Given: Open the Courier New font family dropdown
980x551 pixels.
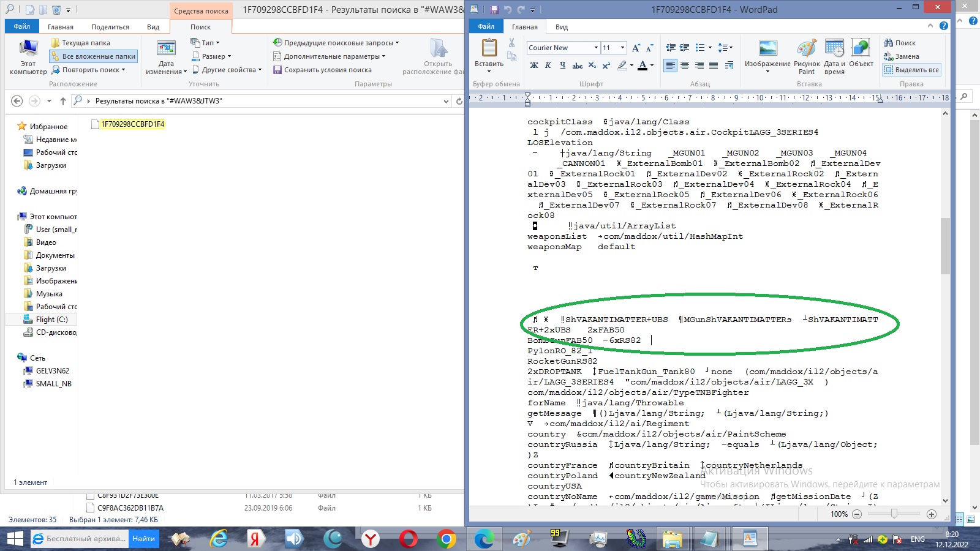Looking at the screenshot, I should [x=596, y=48].
